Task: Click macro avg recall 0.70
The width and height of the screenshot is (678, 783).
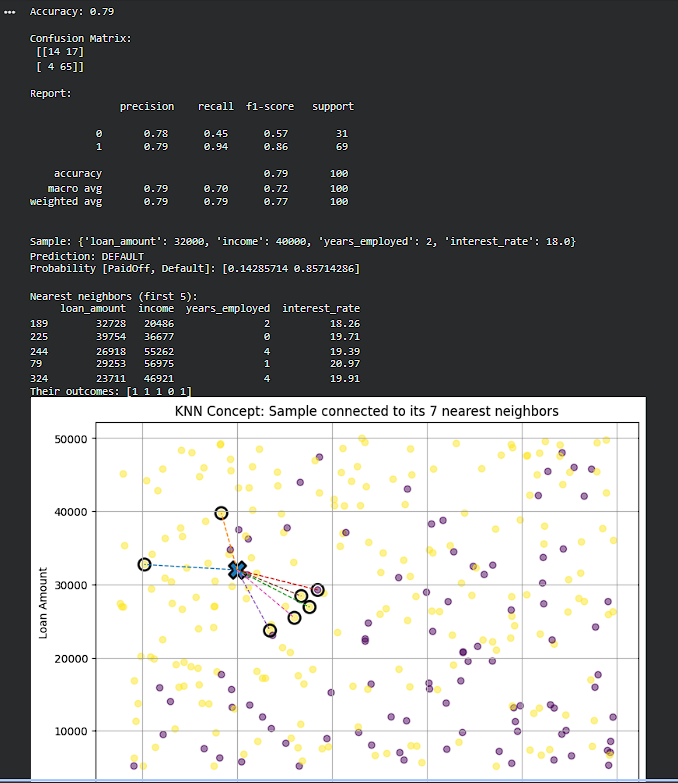Action: click(216, 189)
